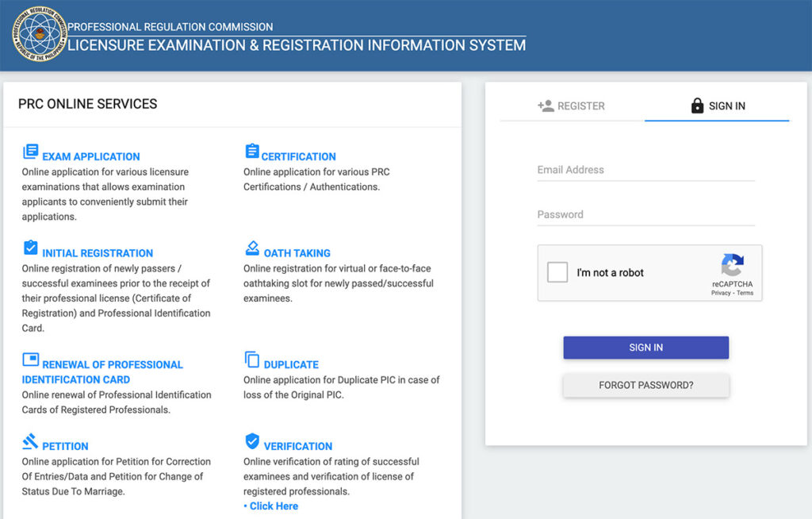Click the Exam Application icon
Screen dimensions: 812x519
coord(30,151)
